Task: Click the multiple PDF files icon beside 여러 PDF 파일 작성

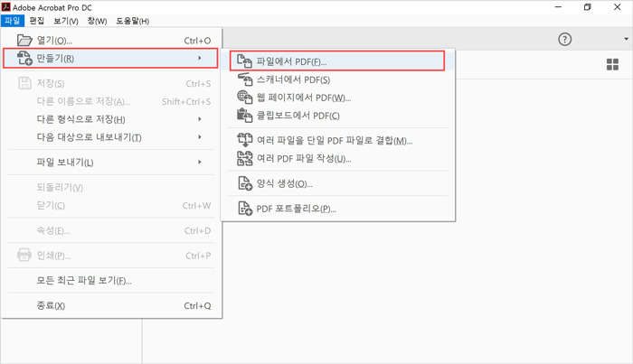Action: (245, 158)
